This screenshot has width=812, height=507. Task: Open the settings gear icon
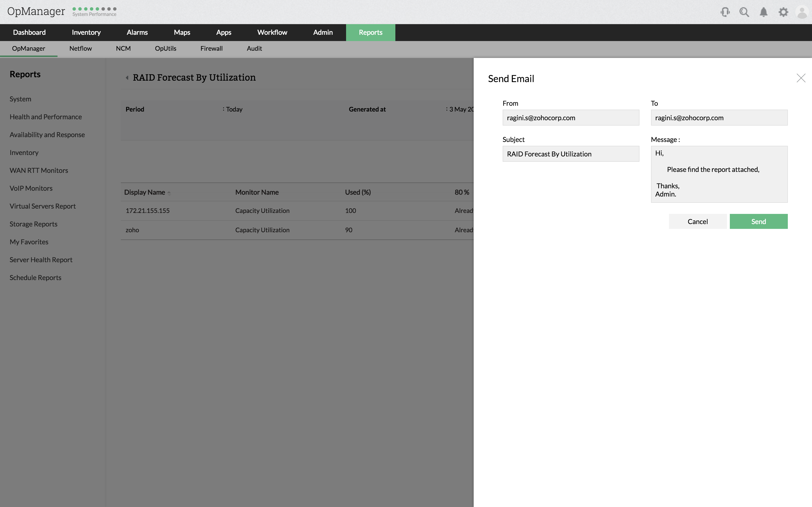pyautogui.click(x=783, y=12)
